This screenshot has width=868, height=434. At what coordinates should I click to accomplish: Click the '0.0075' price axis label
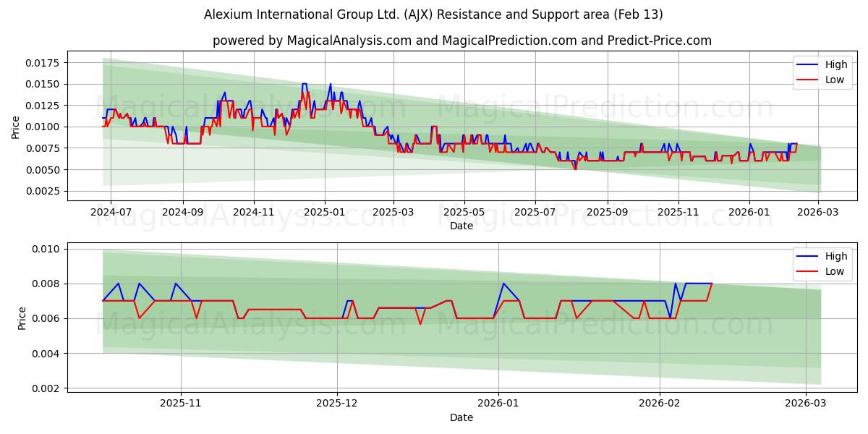tap(44, 149)
